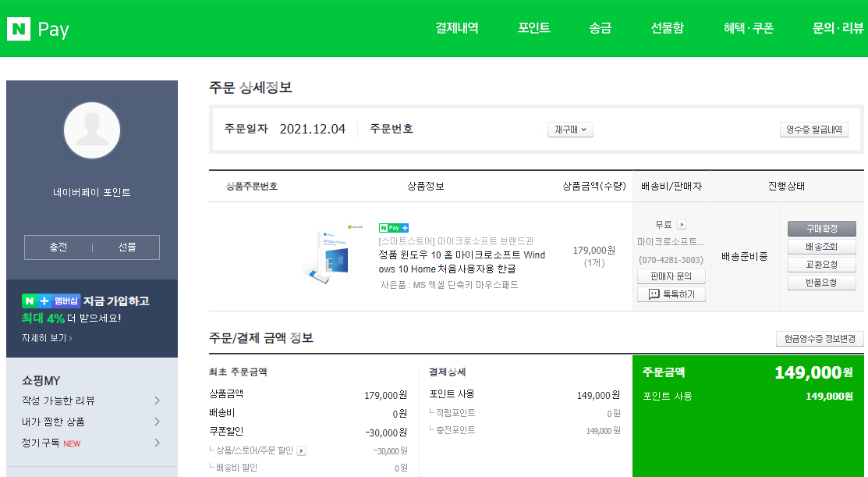Image resolution: width=868 pixels, height=477 pixels.
Task: Click arrow icon next to 무료 shipping
Action: [x=682, y=224]
